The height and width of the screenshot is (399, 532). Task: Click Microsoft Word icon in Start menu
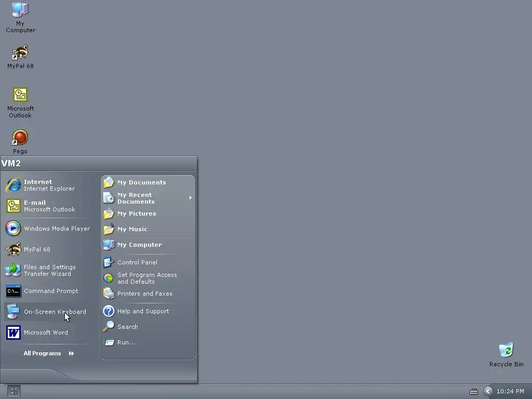pyautogui.click(x=13, y=332)
